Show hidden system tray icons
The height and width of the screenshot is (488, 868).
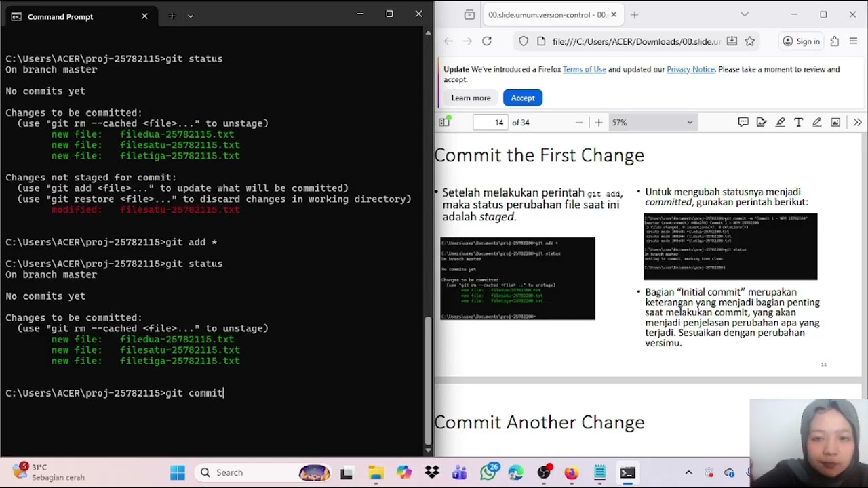[688, 472]
